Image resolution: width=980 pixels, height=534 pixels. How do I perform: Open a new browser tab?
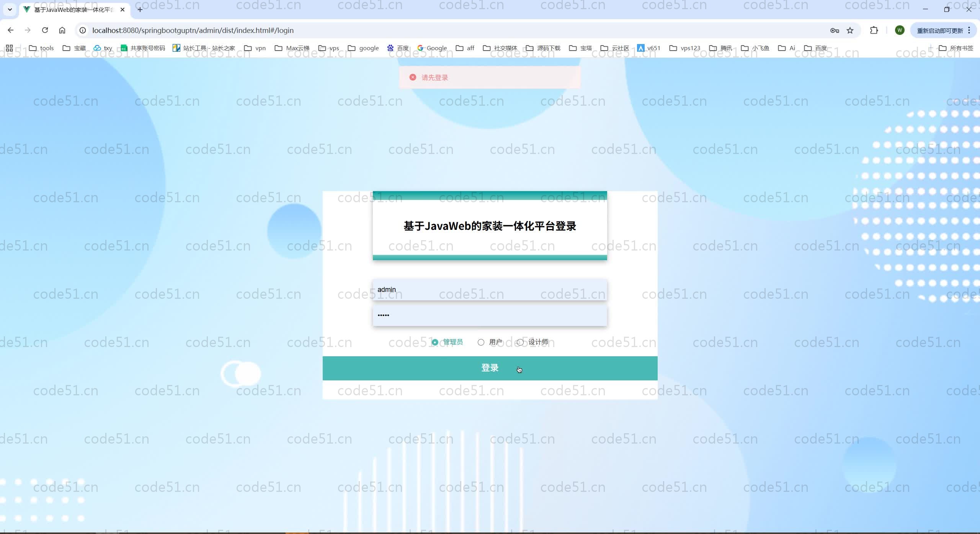(x=139, y=10)
